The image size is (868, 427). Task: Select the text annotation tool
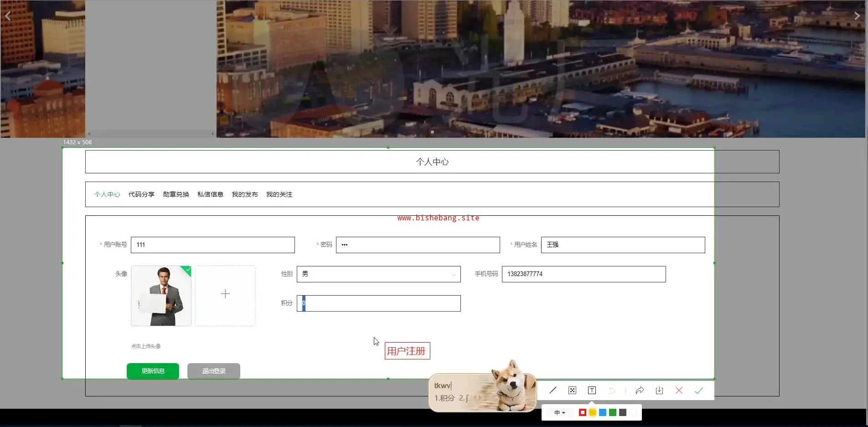(592, 391)
